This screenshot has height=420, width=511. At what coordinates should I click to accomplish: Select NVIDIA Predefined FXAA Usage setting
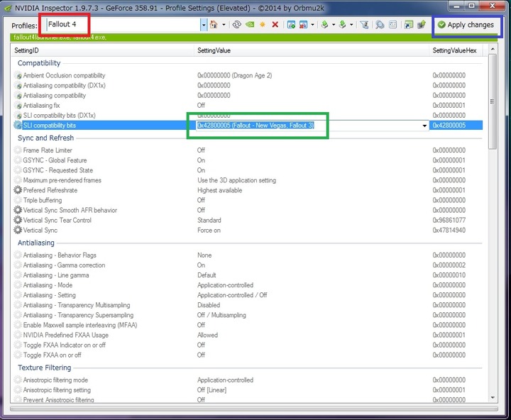[x=65, y=335]
